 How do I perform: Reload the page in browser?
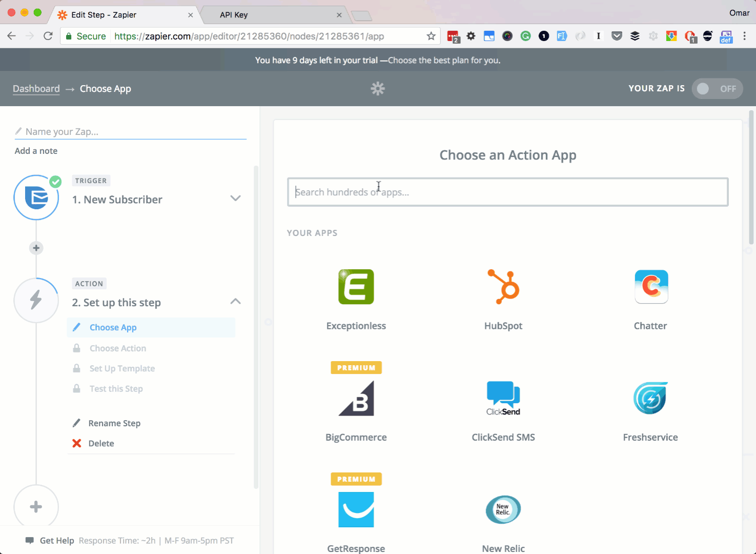(48, 36)
